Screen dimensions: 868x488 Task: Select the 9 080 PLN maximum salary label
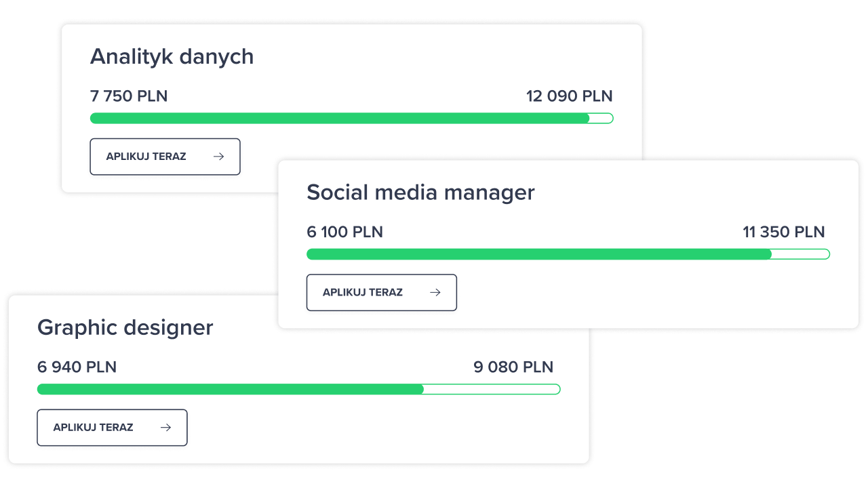click(x=513, y=367)
